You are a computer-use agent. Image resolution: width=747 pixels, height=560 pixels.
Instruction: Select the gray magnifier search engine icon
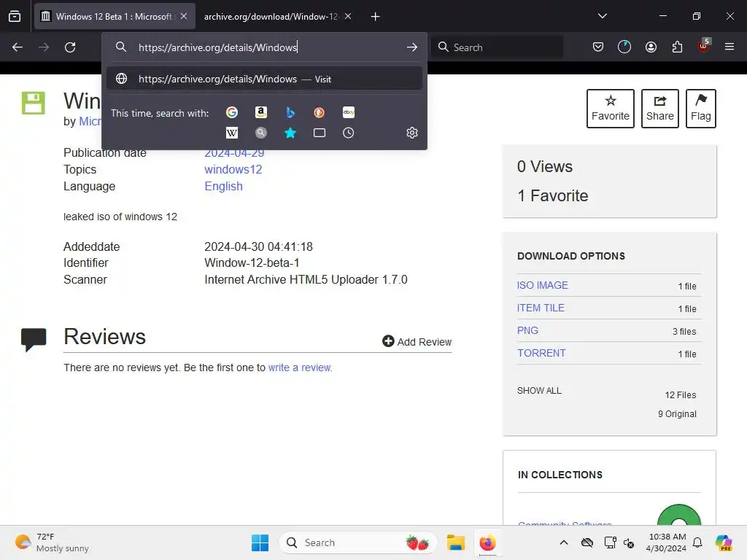(x=260, y=133)
